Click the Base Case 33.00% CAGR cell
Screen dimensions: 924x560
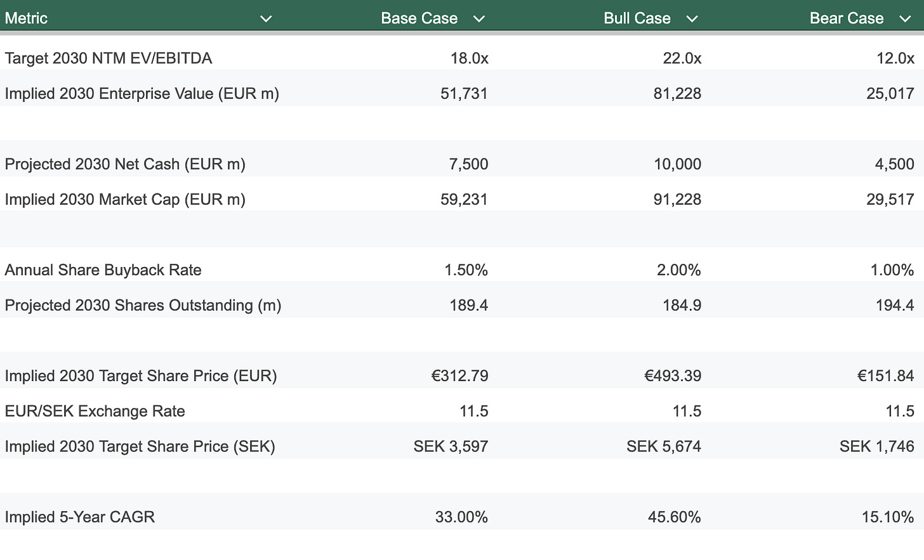(461, 518)
